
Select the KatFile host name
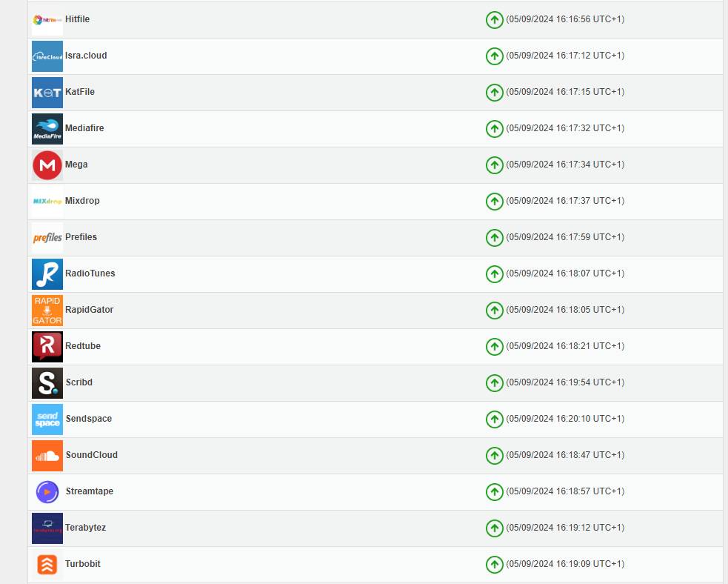pyautogui.click(x=80, y=91)
